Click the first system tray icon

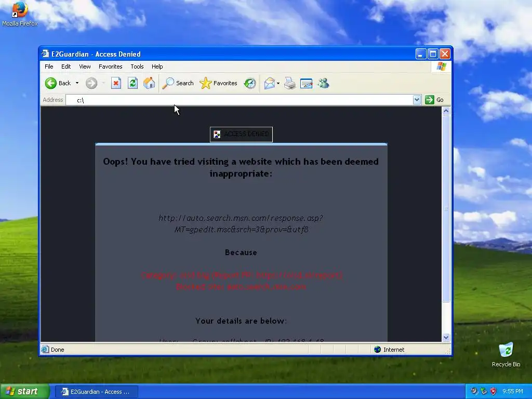click(474, 391)
